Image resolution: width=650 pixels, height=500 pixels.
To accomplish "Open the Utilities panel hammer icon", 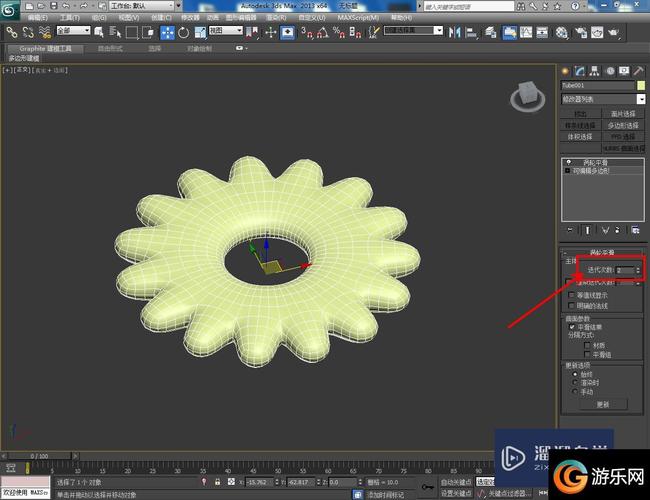I will point(639,71).
